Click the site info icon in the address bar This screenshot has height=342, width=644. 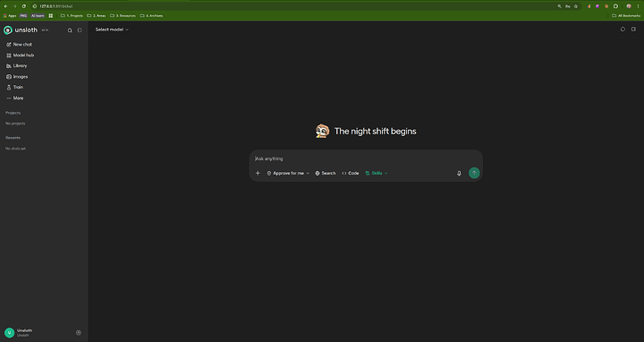tap(35, 6)
